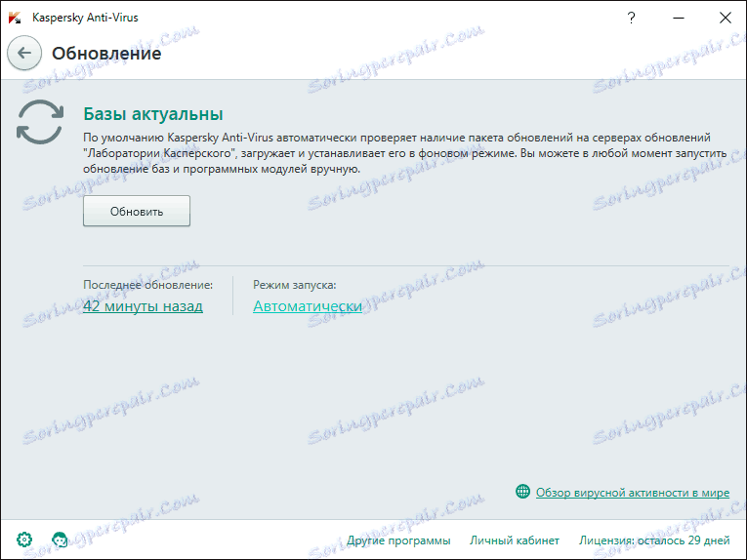Image resolution: width=747 pixels, height=560 pixels.
Task: Change run mode via Автоматически link
Action: pyautogui.click(x=308, y=306)
